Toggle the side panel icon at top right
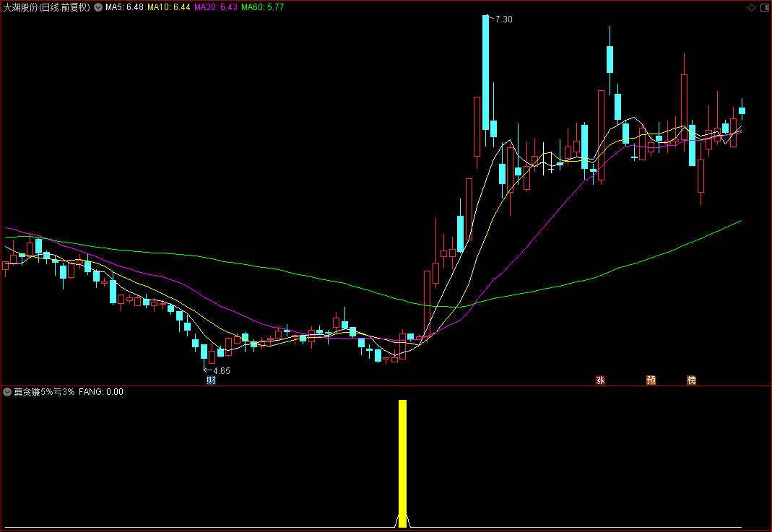The image size is (772, 532). pos(765,7)
